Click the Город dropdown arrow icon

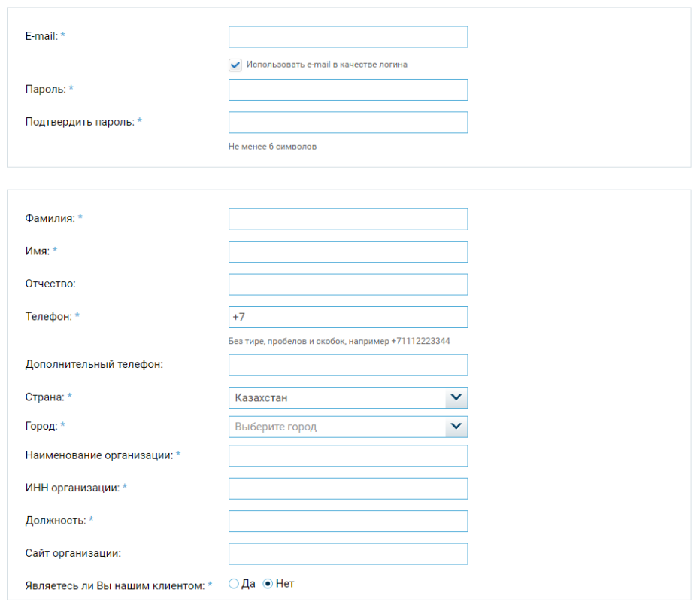point(456,427)
